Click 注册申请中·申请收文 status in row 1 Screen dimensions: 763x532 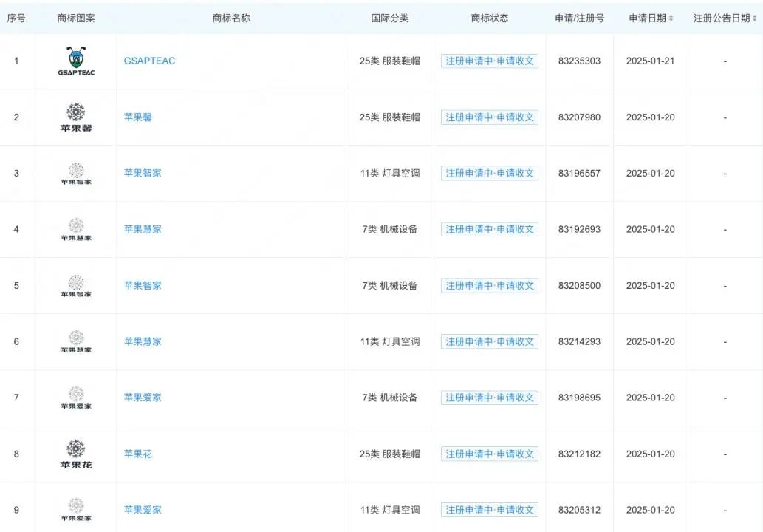489,61
